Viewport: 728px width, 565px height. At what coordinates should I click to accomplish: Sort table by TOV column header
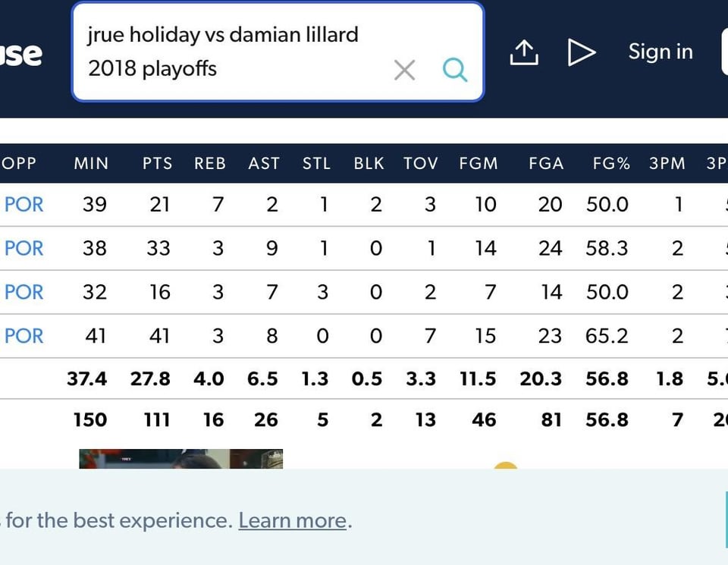(x=419, y=163)
